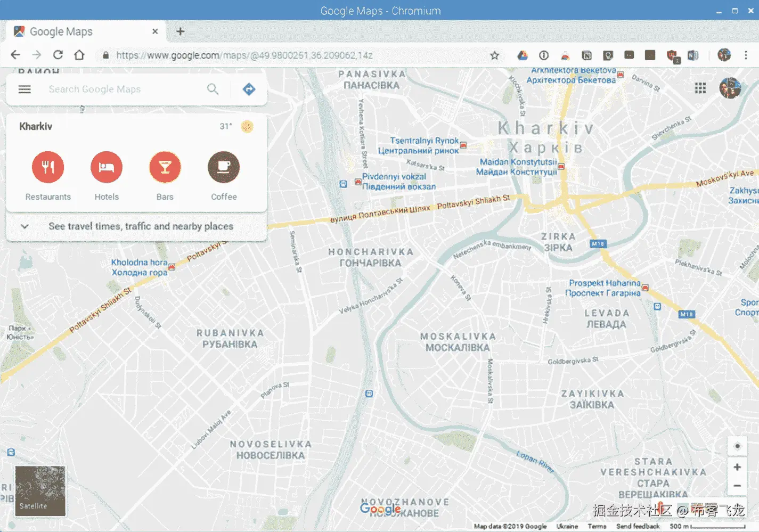Open the Send feedback link
The height and width of the screenshot is (532, 759).
[638, 526]
